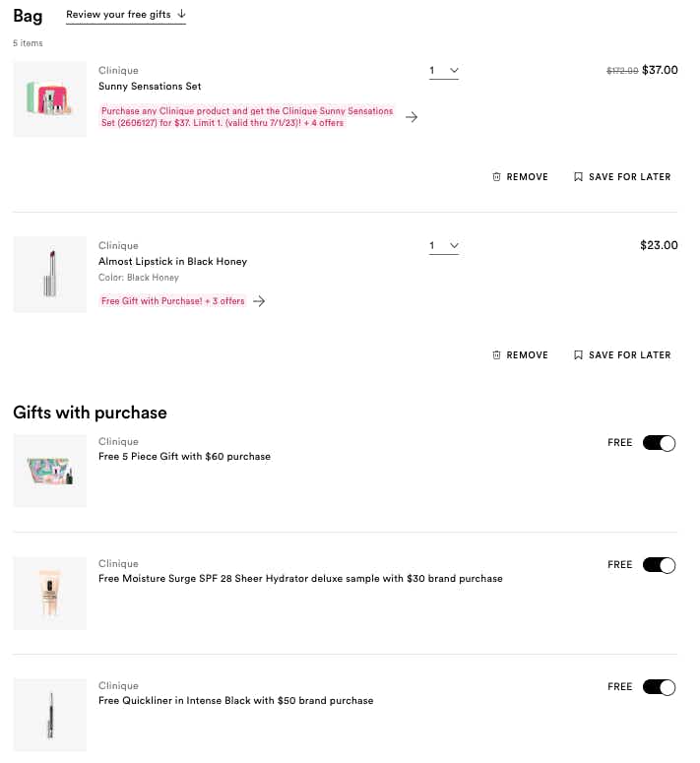Click down arrow next to Review your free gifts

(x=182, y=15)
